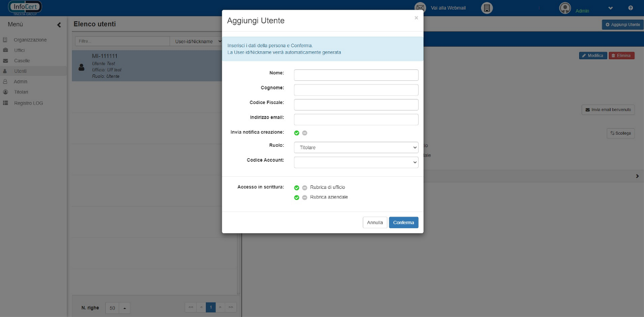This screenshot has height=317, width=644.
Task: Click the Annulla button
Action: click(375, 223)
